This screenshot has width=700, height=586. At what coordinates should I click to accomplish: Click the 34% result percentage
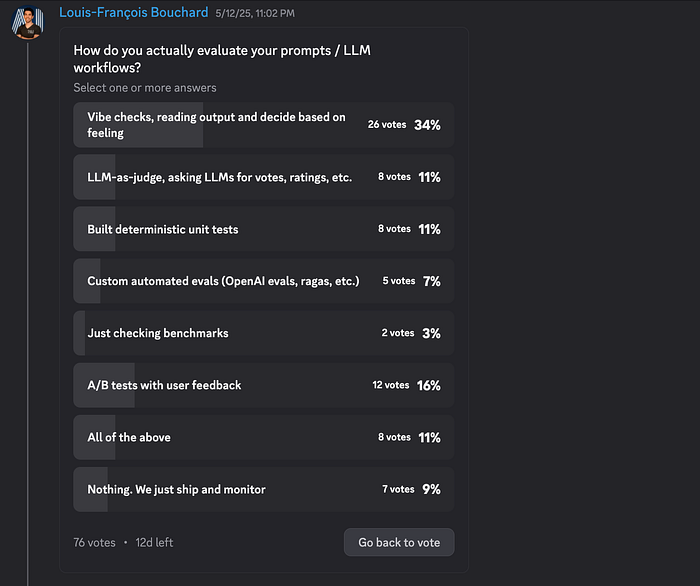click(x=429, y=125)
